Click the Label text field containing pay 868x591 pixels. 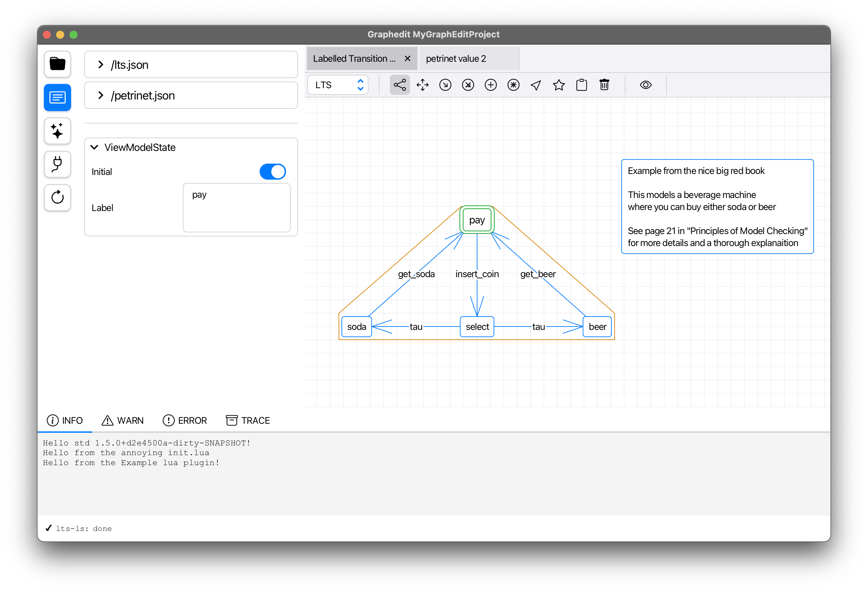(x=237, y=208)
